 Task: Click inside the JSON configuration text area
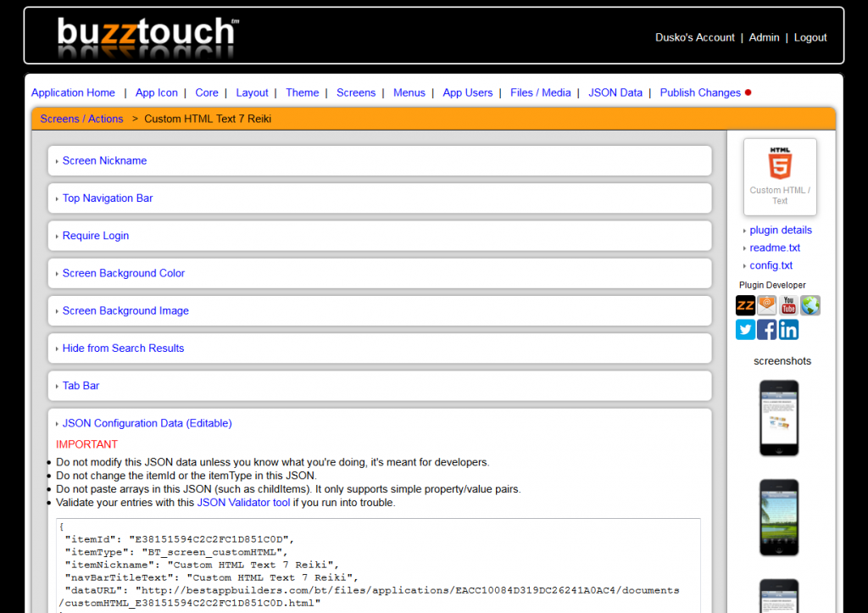click(x=378, y=564)
